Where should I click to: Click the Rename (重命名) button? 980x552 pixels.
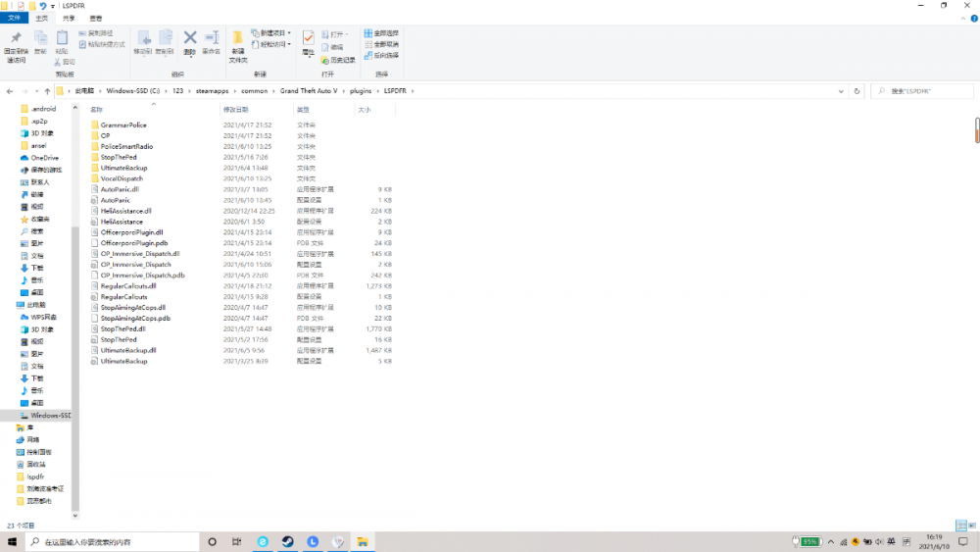tap(212, 42)
